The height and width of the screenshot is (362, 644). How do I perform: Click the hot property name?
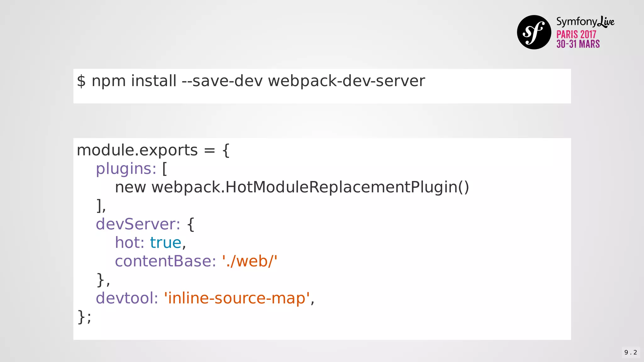[x=129, y=243]
